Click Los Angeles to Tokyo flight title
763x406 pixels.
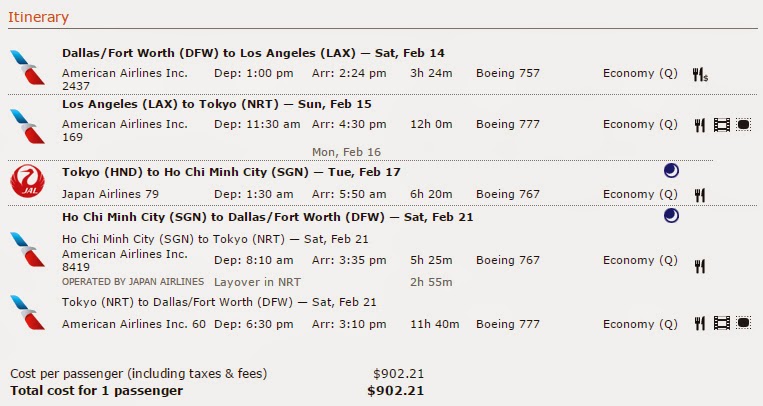tap(217, 104)
